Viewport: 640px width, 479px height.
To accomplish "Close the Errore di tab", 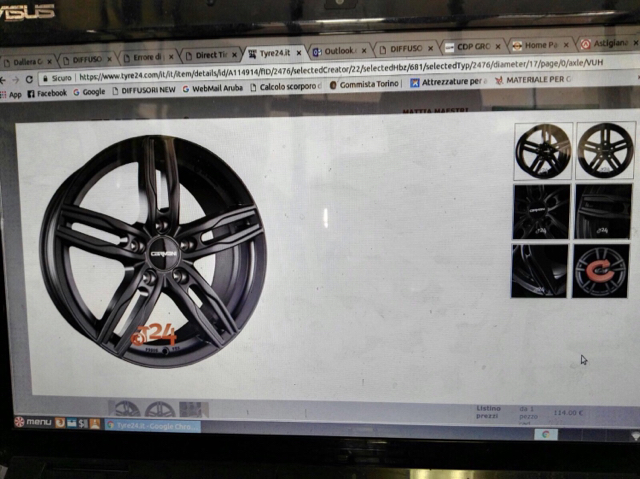I will pyautogui.click(x=171, y=57).
